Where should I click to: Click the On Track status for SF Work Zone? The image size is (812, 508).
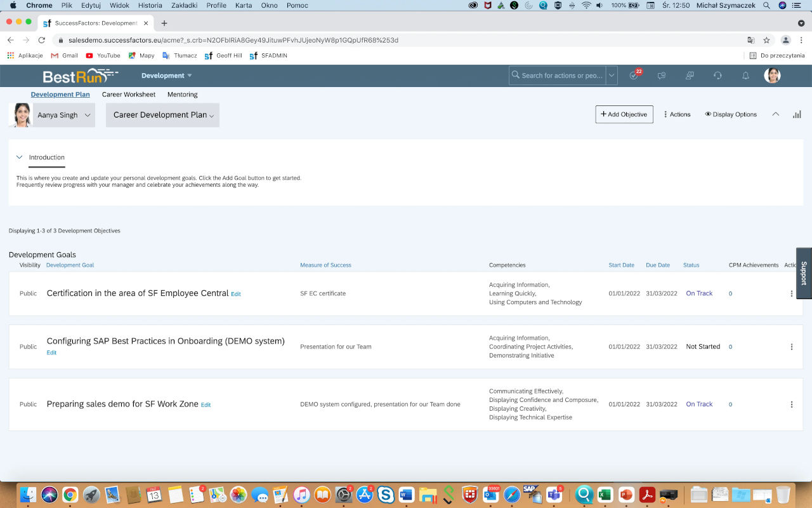click(x=699, y=404)
